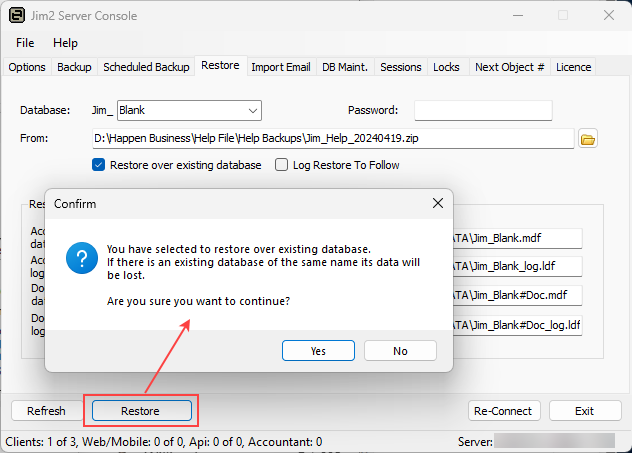This screenshot has height=453, width=632.
Task: Open the Licence tab
Action: 574,67
